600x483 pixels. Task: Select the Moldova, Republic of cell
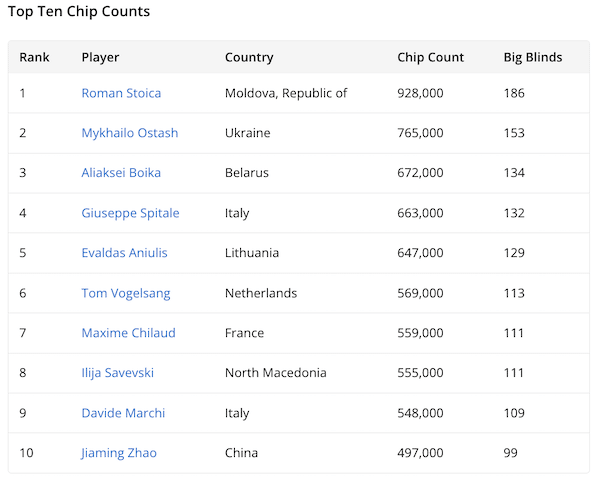pos(286,93)
